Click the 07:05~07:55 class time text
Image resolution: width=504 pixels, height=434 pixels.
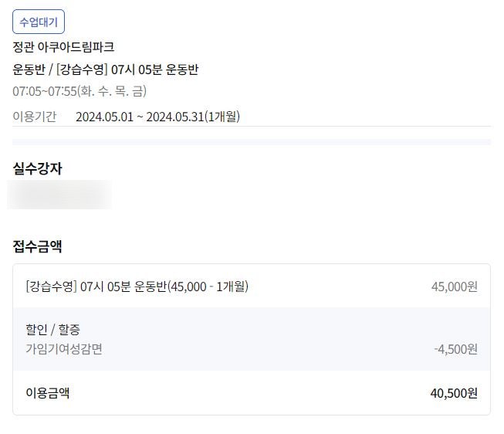43,92
